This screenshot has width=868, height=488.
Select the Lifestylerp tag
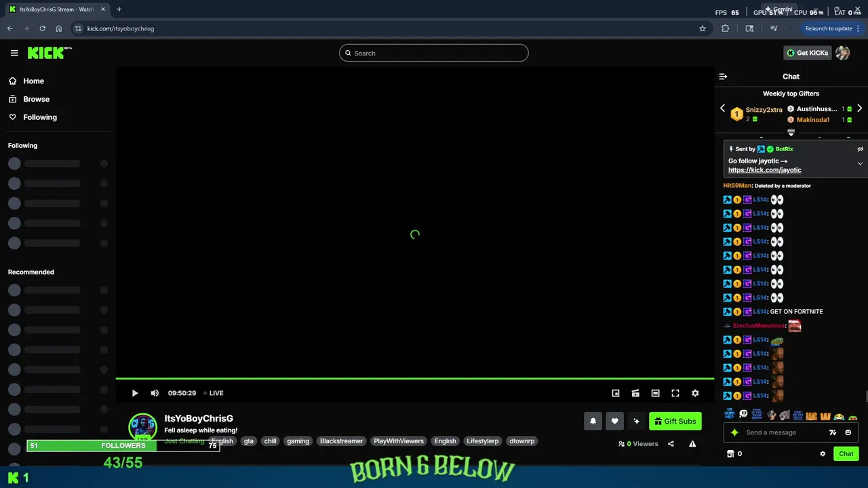(x=483, y=441)
